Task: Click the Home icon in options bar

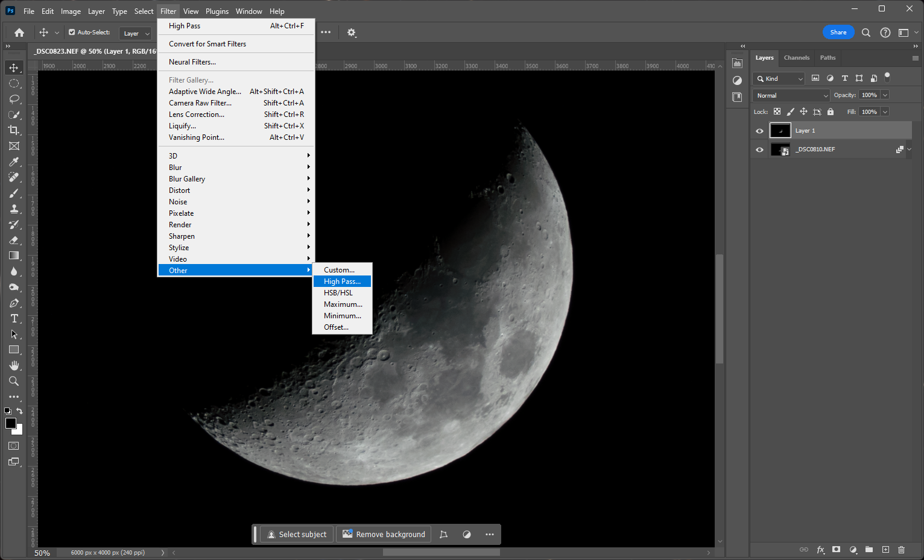Action: click(x=19, y=33)
